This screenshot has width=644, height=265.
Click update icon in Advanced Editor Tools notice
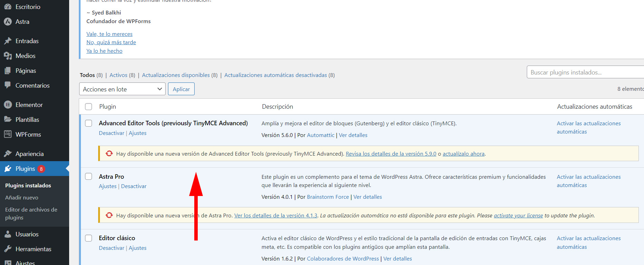pyautogui.click(x=109, y=154)
